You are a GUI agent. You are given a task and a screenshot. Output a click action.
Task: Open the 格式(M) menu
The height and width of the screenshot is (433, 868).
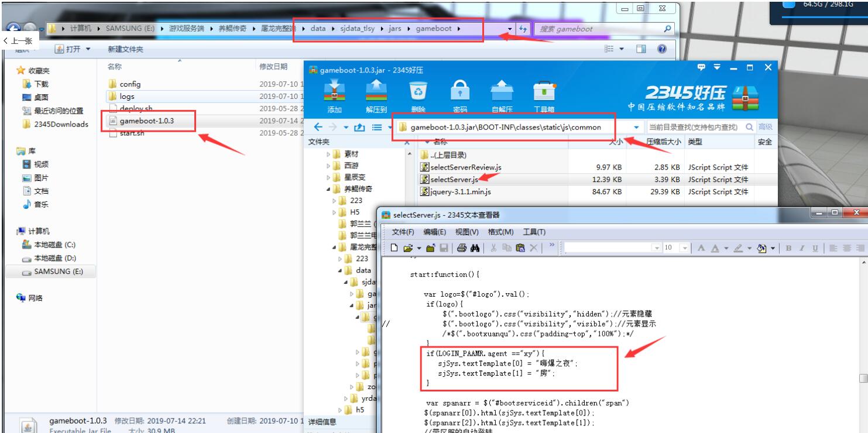pyautogui.click(x=500, y=232)
